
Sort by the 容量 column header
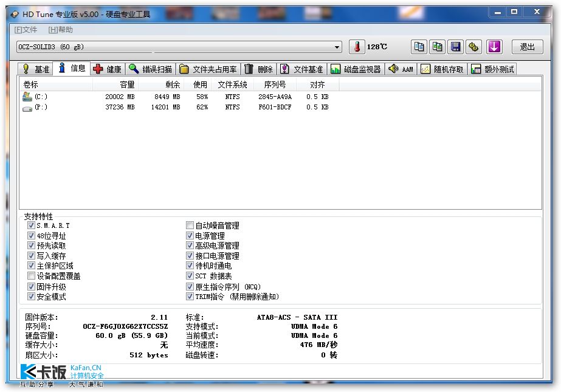(x=115, y=84)
